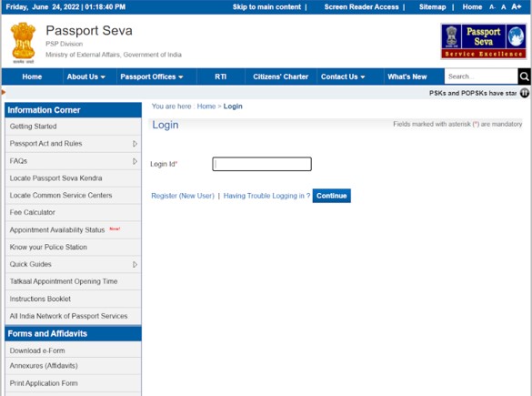
Task: Open the Citizens' Charter menu item
Action: click(x=281, y=76)
